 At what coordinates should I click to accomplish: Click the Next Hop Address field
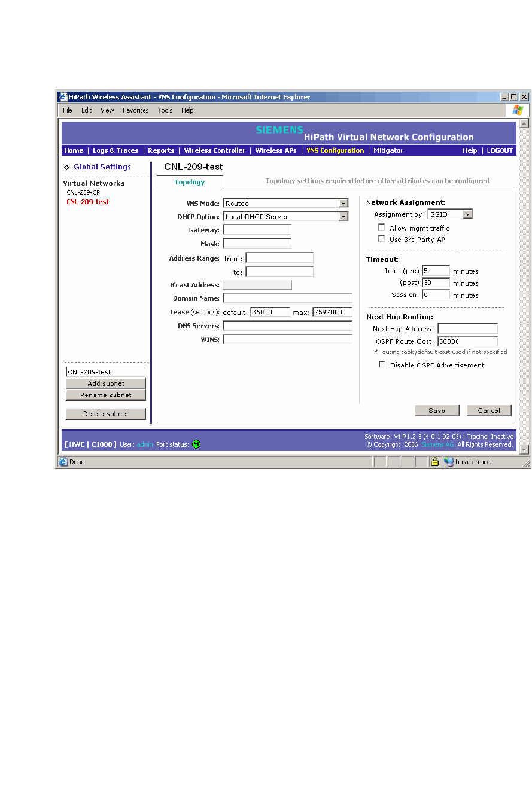coord(467,328)
